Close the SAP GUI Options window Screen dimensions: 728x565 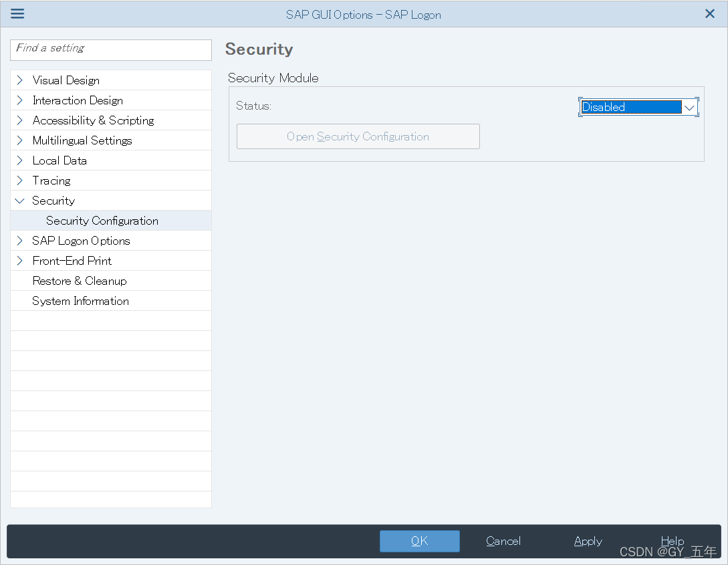[x=709, y=14]
